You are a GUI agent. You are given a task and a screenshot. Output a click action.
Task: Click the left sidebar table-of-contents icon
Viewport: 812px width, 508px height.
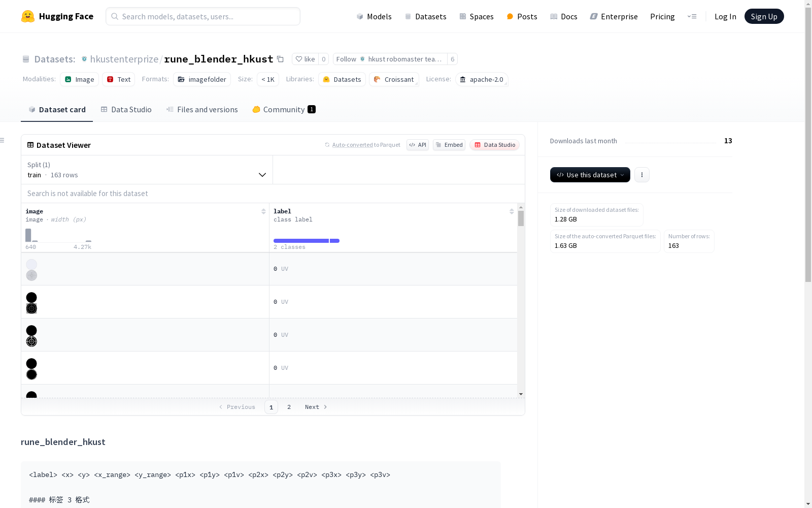click(3, 140)
